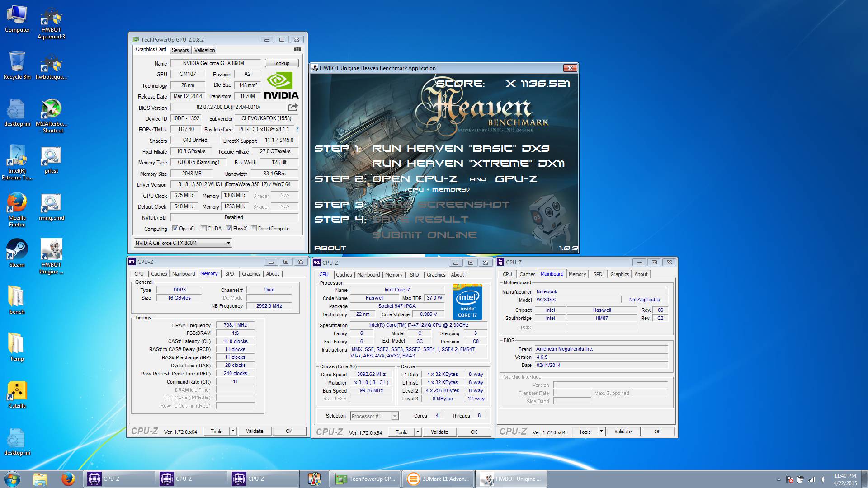868x488 pixels.
Task: Switch to Sensors tab in GPU-Z
Action: [x=180, y=50]
